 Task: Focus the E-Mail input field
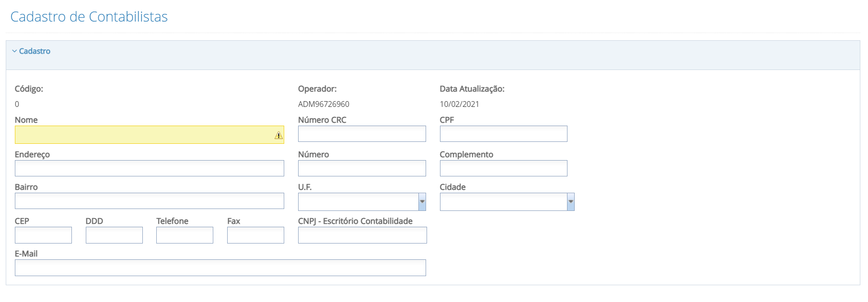tap(220, 268)
